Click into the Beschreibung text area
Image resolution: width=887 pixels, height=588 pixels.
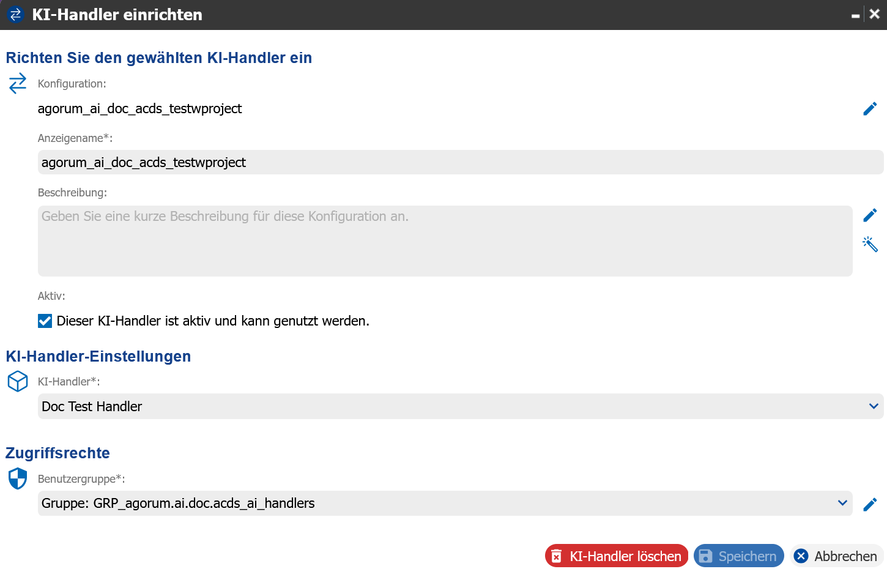coord(445,241)
